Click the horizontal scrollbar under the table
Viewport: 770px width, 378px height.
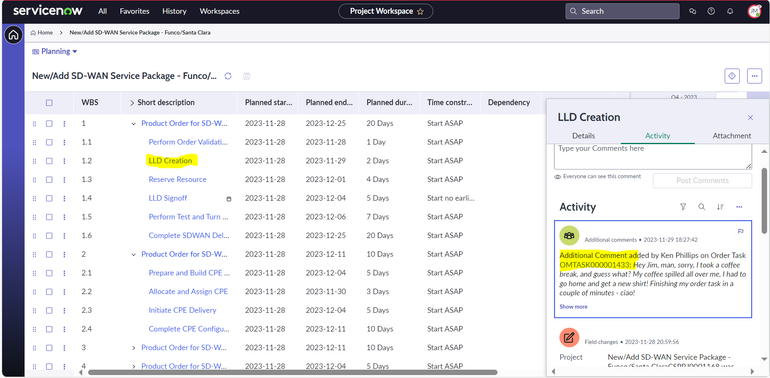[293, 373]
